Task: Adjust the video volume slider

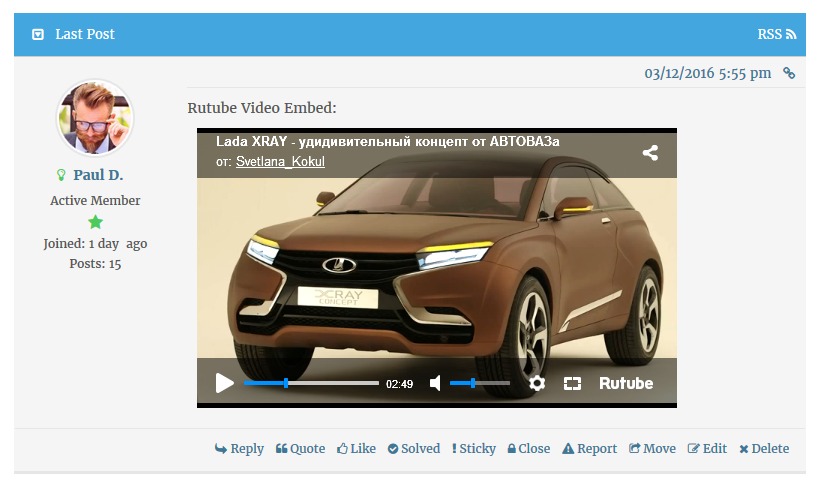Action: point(479,383)
